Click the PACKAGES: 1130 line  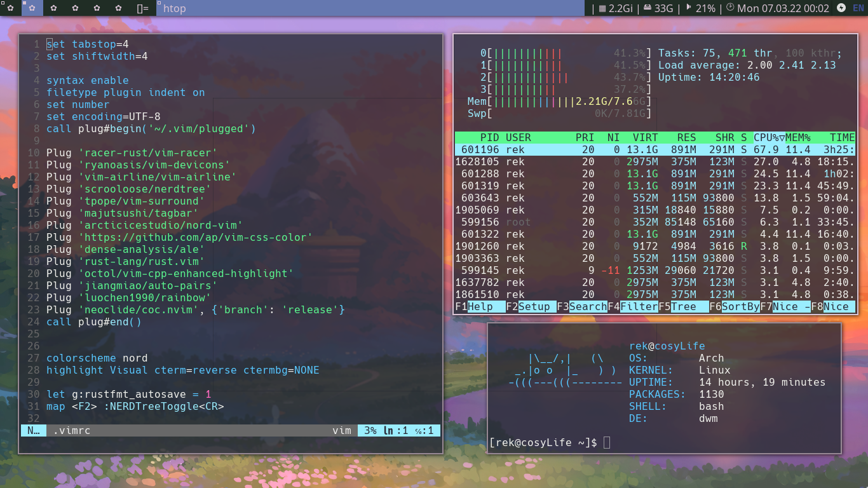[x=677, y=394]
